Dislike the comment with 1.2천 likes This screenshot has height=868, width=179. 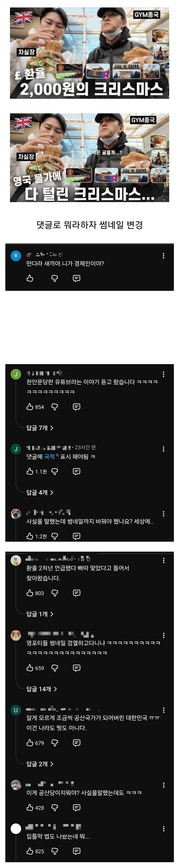tap(55, 536)
